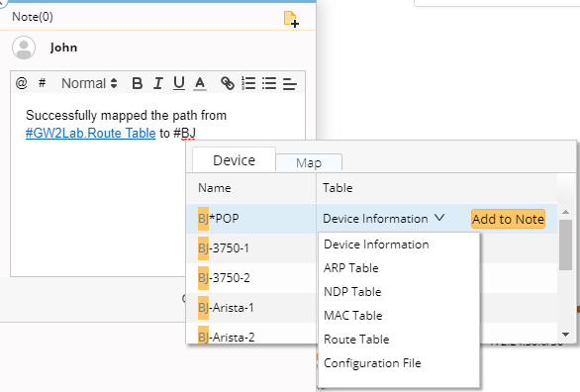This screenshot has height=392, width=580.
Task: Open the #GW2Lab.Route Table link
Action: coord(91,133)
